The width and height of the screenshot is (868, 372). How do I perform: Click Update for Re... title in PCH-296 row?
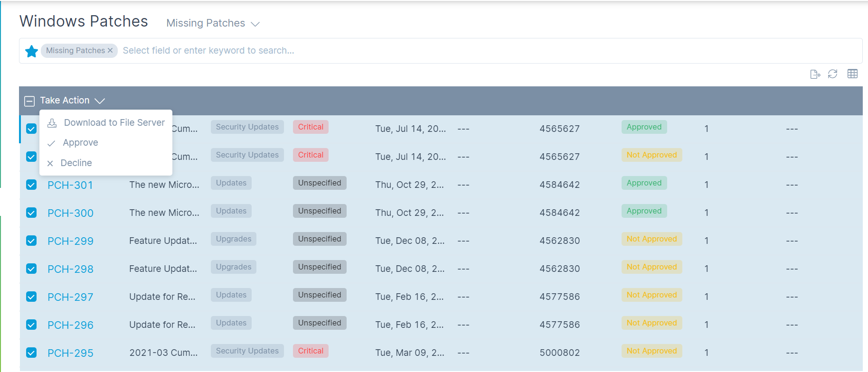pos(162,325)
